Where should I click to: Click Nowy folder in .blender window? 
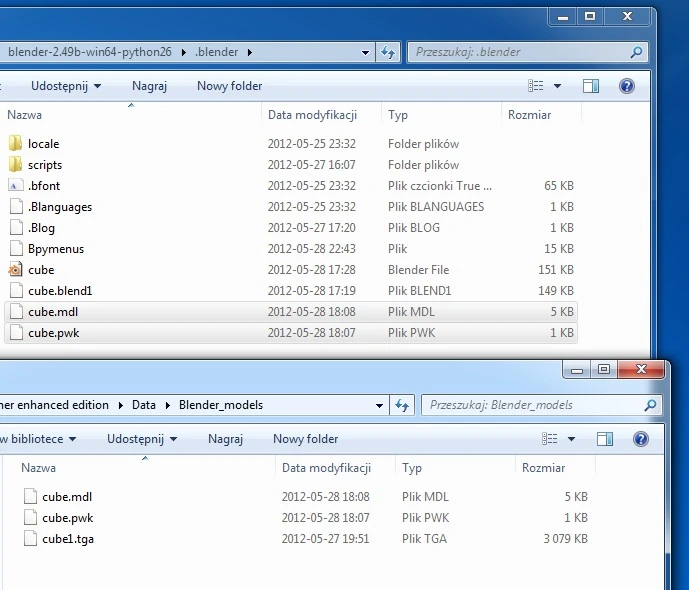point(229,86)
